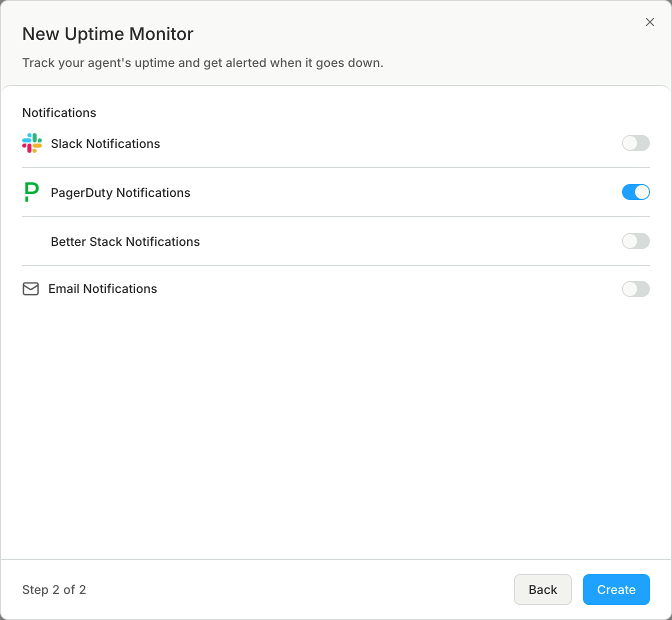The width and height of the screenshot is (672, 620).
Task: Click the "New Uptime Monitor" title
Action: (108, 34)
